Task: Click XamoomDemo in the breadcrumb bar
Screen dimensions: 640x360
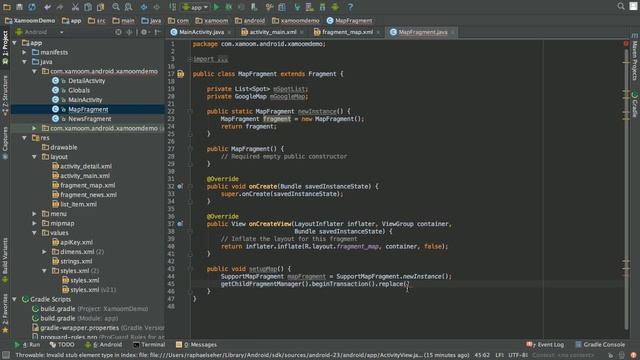Action: point(30,20)
